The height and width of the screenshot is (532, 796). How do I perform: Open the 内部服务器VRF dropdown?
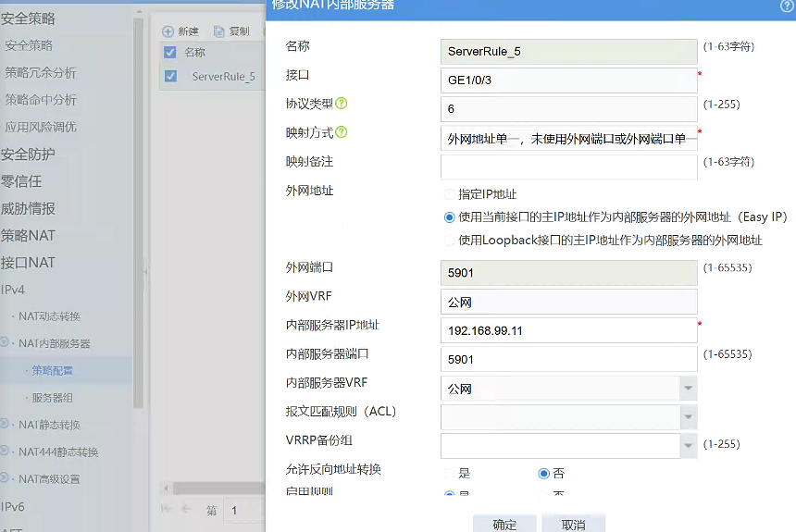click(688, 389)
